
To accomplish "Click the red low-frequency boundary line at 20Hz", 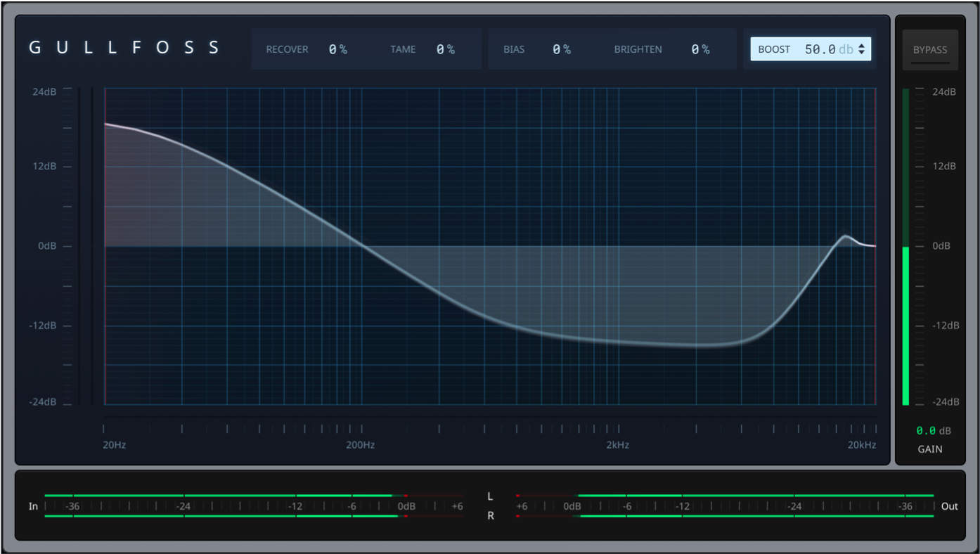I will 105,316.
